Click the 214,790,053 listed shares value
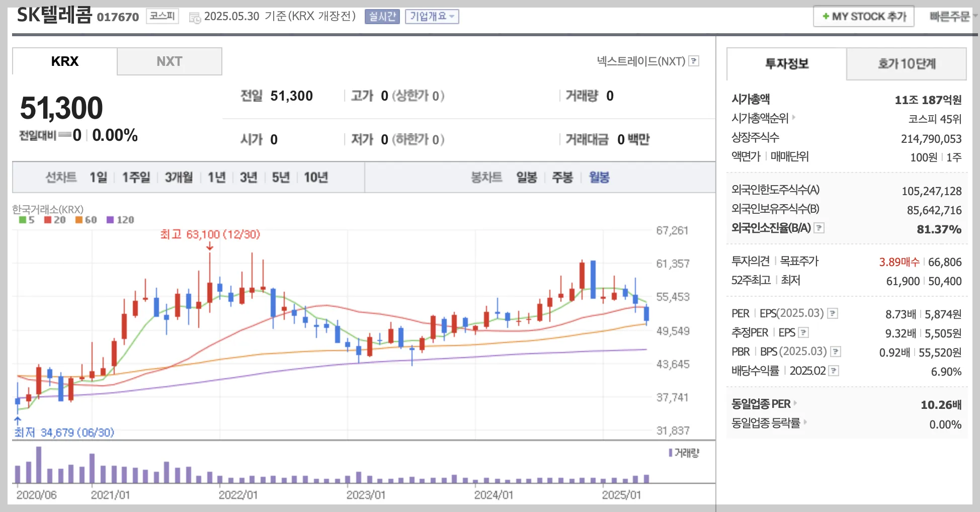The image size is (980, 512). click(x=931, y=139)
